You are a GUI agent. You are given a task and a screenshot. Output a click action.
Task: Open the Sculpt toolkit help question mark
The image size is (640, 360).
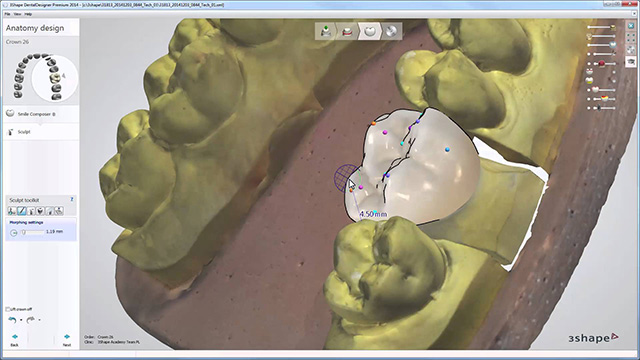72,199
